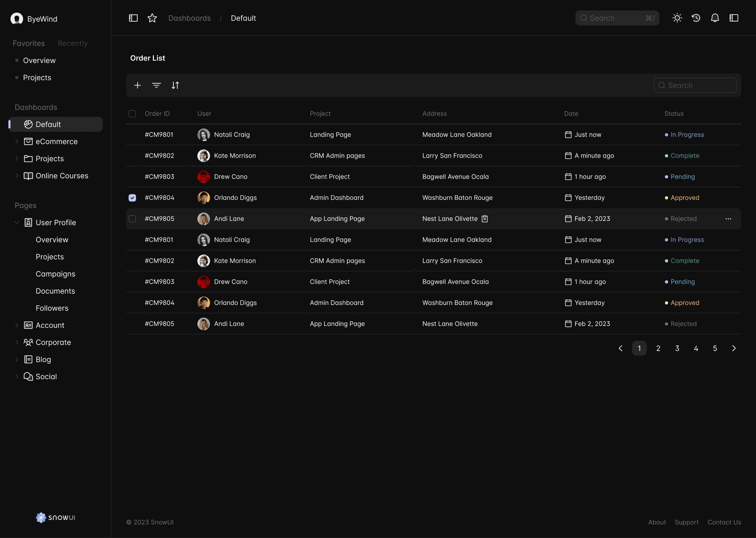Toggle light theme with the sun icon
Image resolution: width=756 pixels, height=538 pixels.
click(677, 18)
